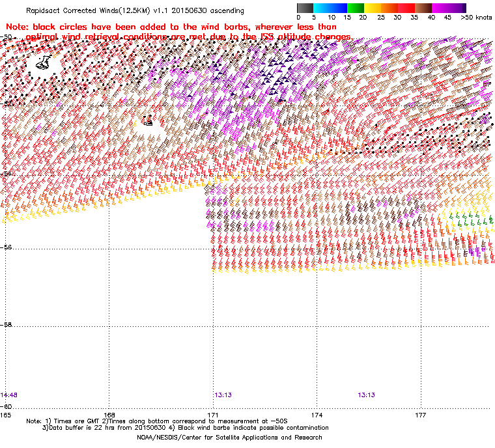Click the '25' label under the color scale
495x448 pixels.
381,18
